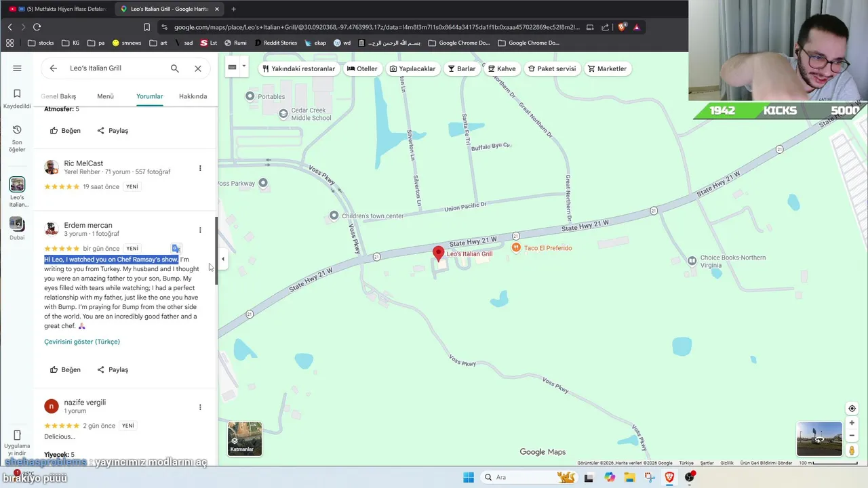The image size is (868, 488).
Task: Open the stocks bookmark folder
Action: click(x=41, y=43)
